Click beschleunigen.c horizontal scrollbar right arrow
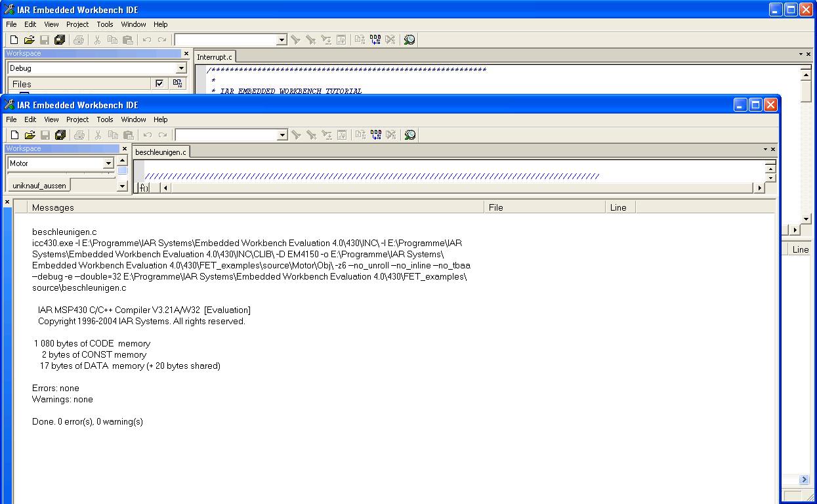The height and width of the screenshot is (504, 817). pyautogui.click(x=760, y=188)
